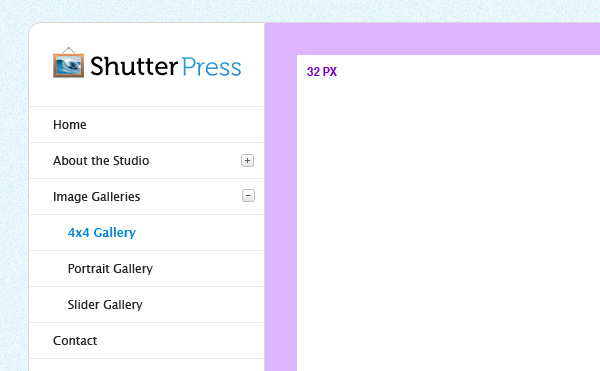Click the minus icon beside Image Galleries
This screenshot has width=600, height=371.
tap(248, 196)
